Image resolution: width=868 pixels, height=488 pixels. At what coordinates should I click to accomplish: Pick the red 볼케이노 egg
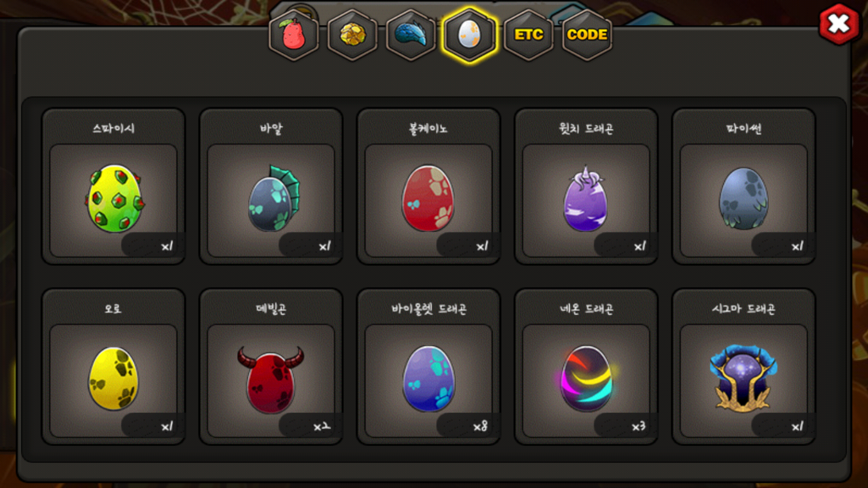tap(428, 199)
